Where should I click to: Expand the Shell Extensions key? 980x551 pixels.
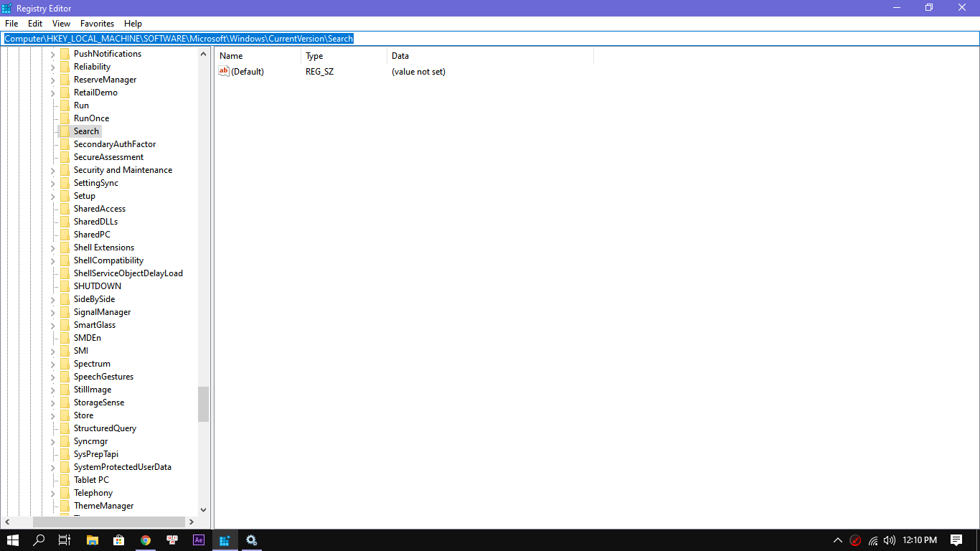53,248
